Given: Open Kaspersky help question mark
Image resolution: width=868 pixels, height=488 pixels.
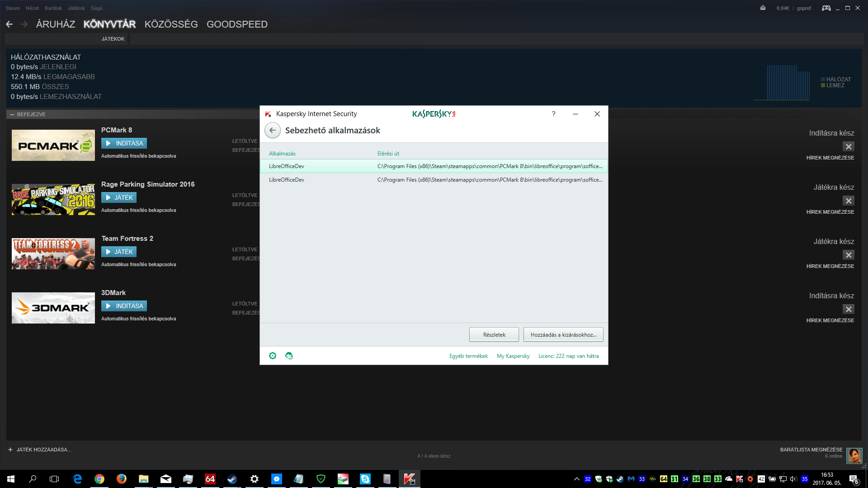Looking at the screenshot, I should click(x=553, y=114).
